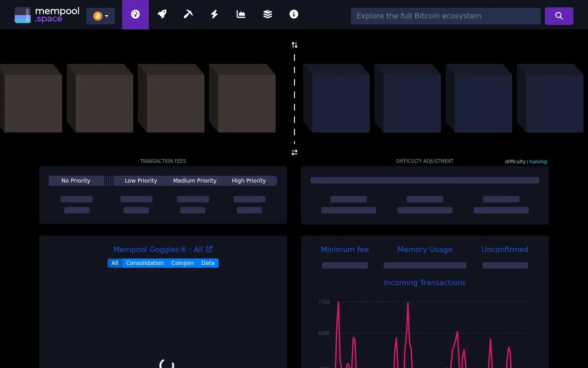The width and height of the screenshot is (588, 368).
Task: Click the Unconfirmed label
Action: (x=505, y=249)
